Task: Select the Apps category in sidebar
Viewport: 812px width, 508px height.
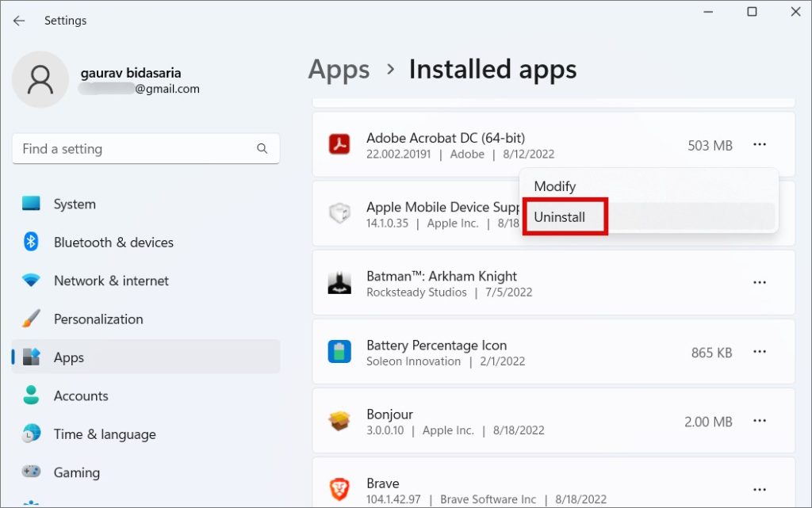Action: coord(146,357)
